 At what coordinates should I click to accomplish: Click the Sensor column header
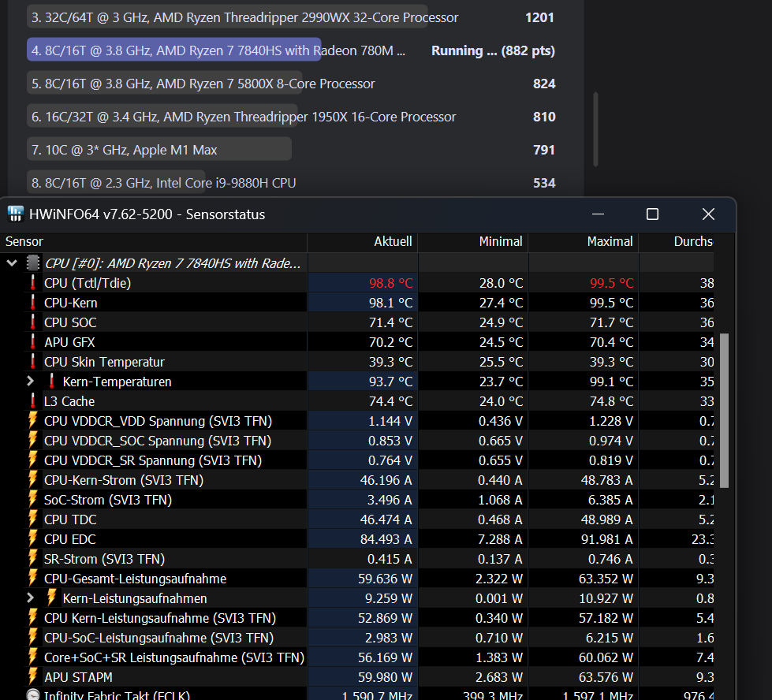(24, 241)
